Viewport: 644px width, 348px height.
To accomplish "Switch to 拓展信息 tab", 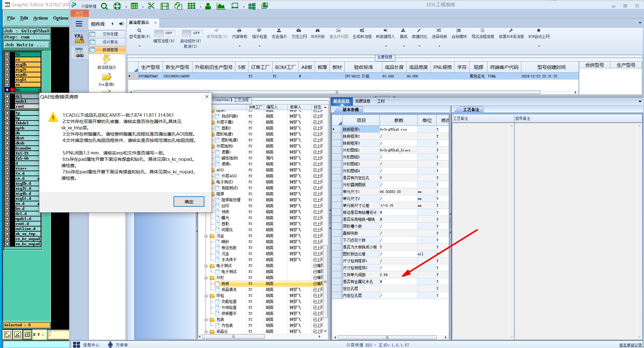I will tap(363, 101).
